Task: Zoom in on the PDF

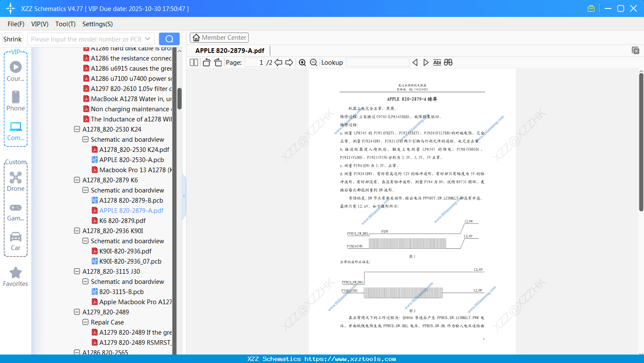Action: click(x=302, y=63)
